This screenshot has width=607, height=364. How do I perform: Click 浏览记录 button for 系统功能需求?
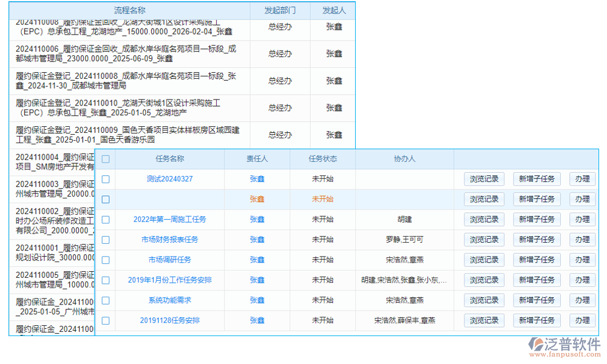484,300
